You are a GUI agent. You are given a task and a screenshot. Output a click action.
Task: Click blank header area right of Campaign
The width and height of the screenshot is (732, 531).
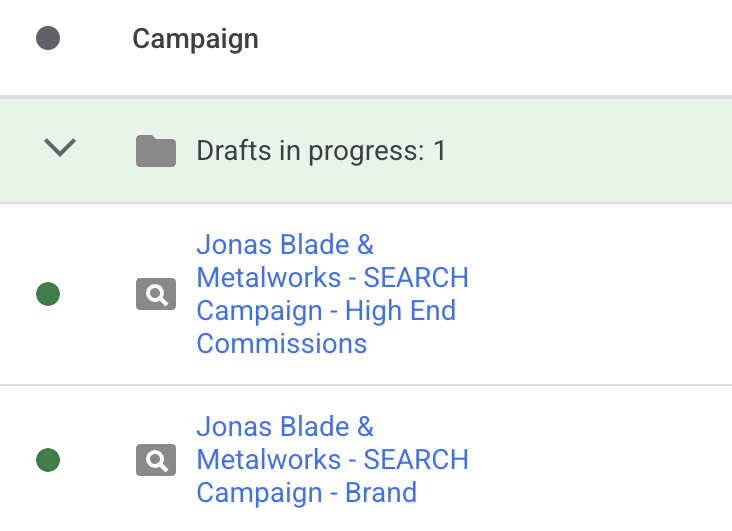click(500, 39)
